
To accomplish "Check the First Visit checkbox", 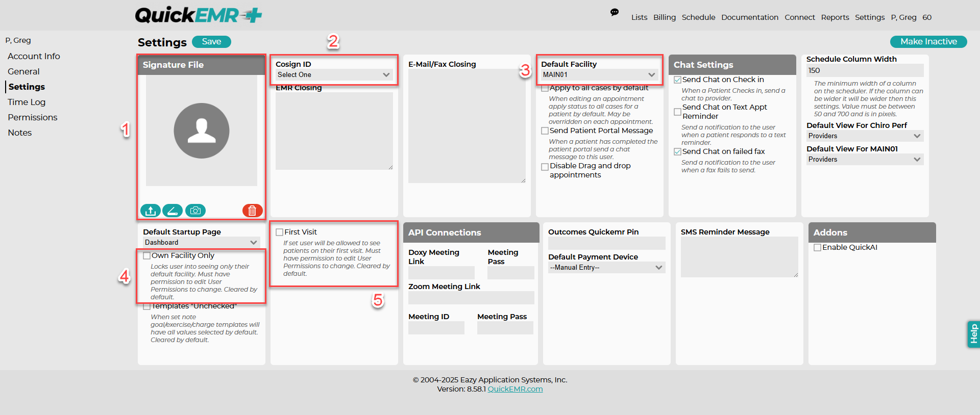I will point(279,232).
